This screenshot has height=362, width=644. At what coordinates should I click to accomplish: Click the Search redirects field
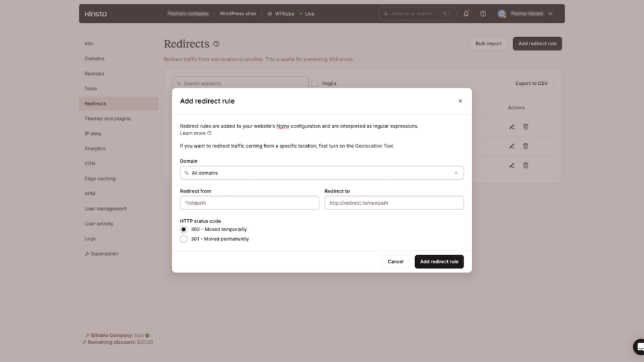240,84
